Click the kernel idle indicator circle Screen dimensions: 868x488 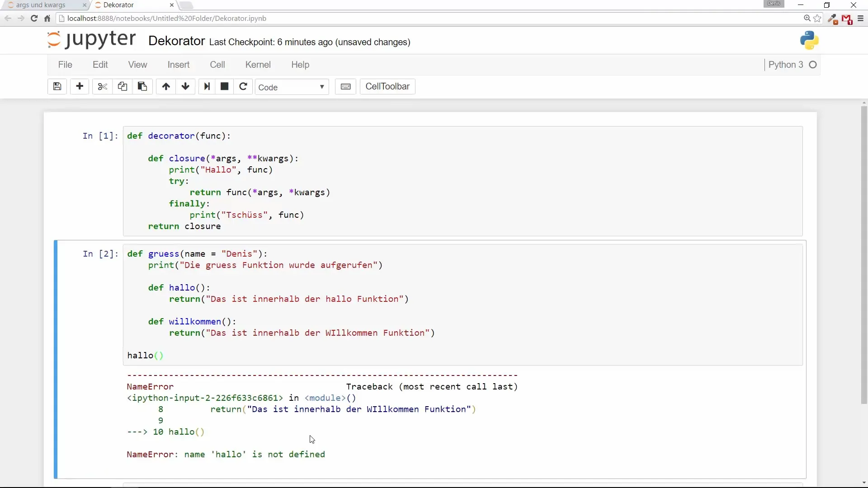[x=813, y=65]
